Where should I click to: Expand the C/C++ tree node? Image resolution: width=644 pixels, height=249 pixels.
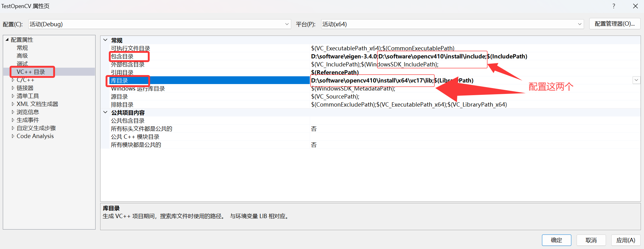13,80
